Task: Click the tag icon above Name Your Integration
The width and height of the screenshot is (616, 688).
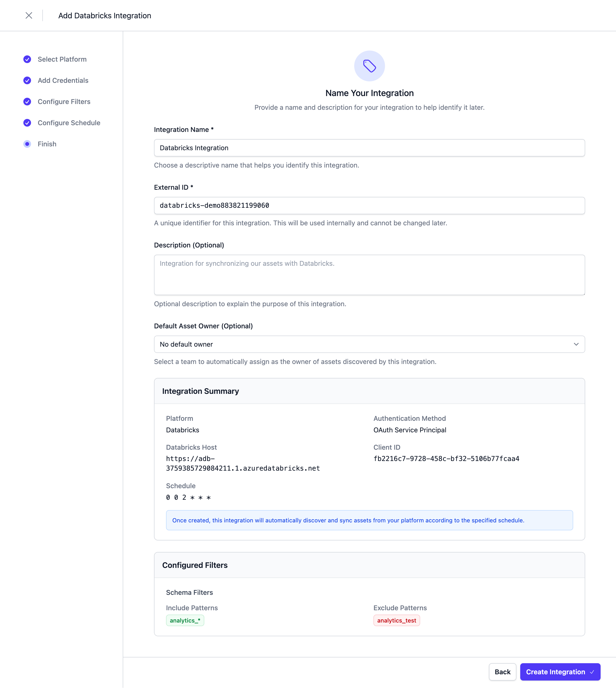Action: point(369,66)
